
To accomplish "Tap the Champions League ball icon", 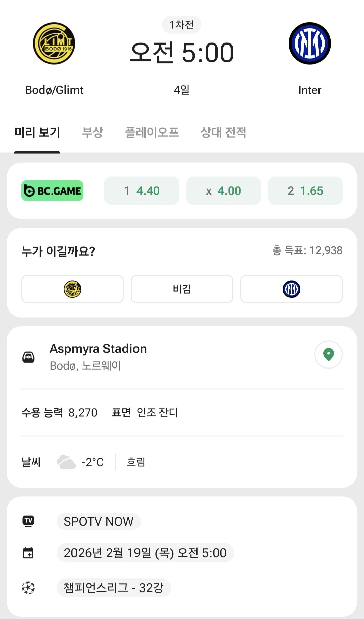I will (28, 588).
